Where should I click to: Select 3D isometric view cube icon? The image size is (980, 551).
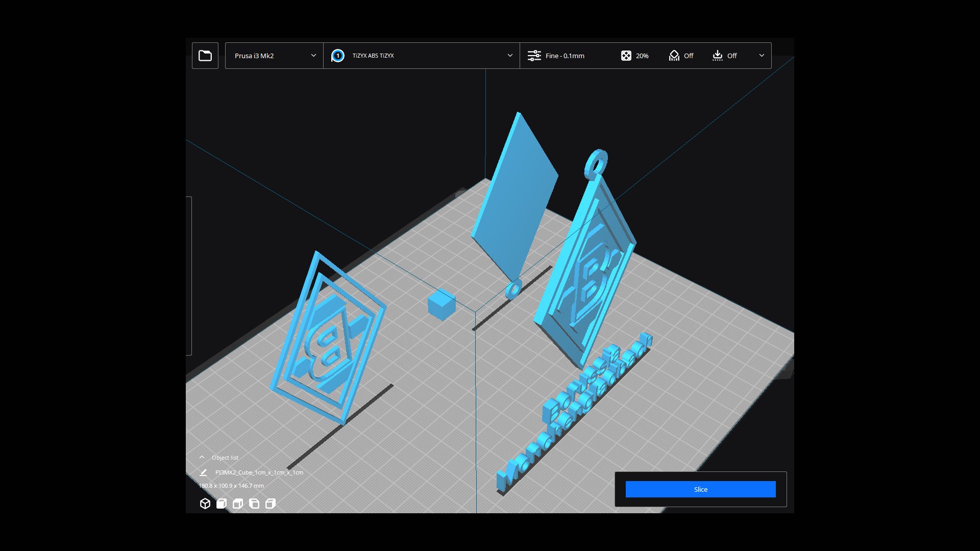205,504
